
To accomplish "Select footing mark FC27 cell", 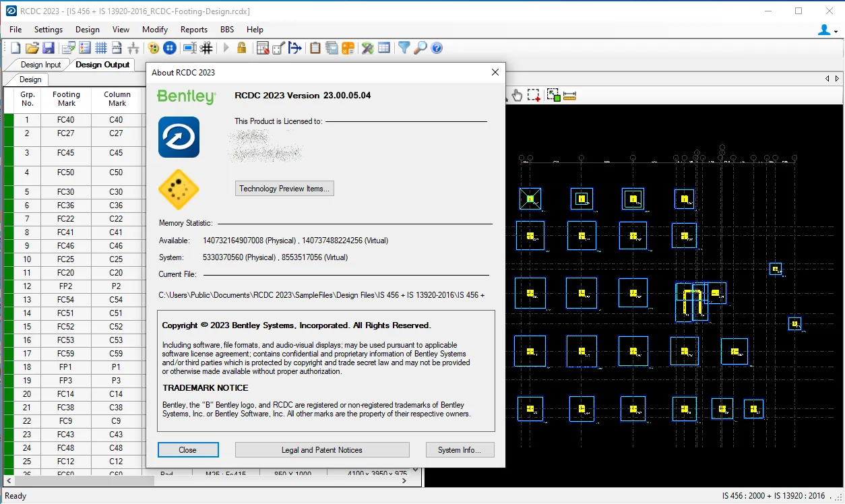I will 66,133.
